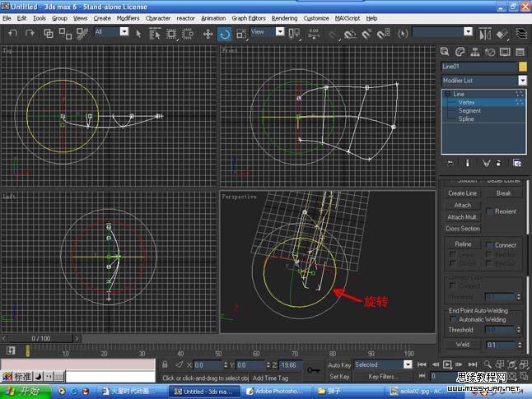Select Segment sub-object level

(469, 110)
